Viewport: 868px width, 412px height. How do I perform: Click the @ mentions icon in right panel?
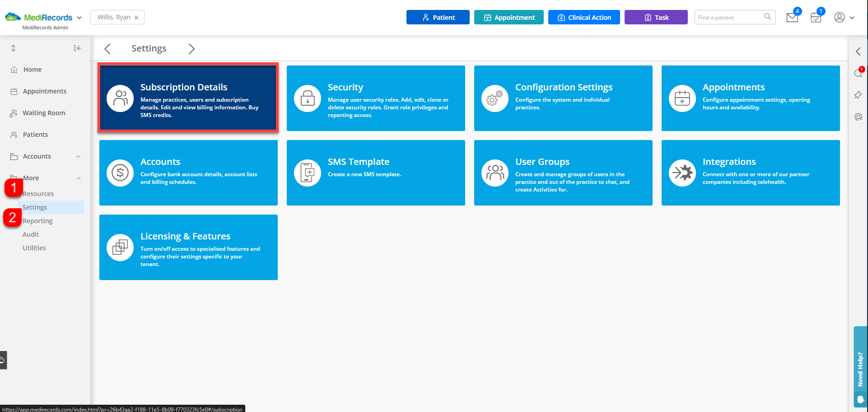pos(858,117)
